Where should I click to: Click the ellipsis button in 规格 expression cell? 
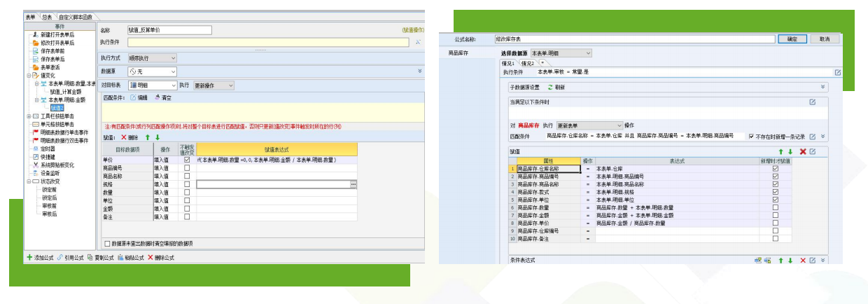point(353,184)
